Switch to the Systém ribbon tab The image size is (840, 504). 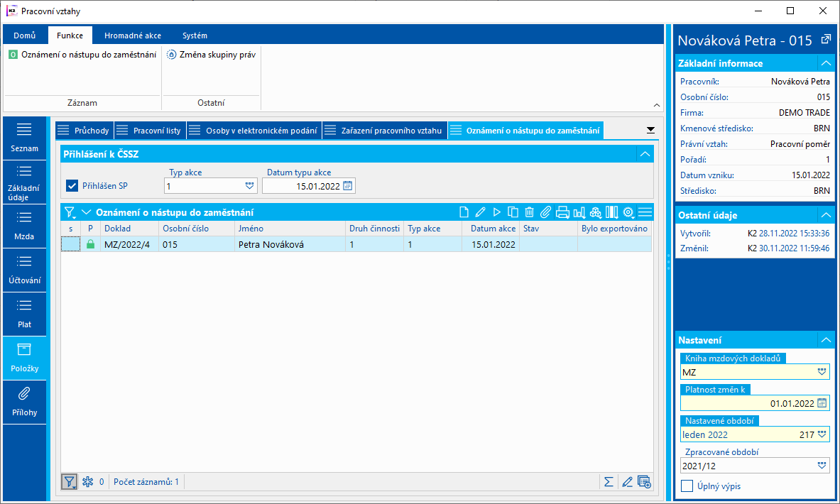(195, 35)
